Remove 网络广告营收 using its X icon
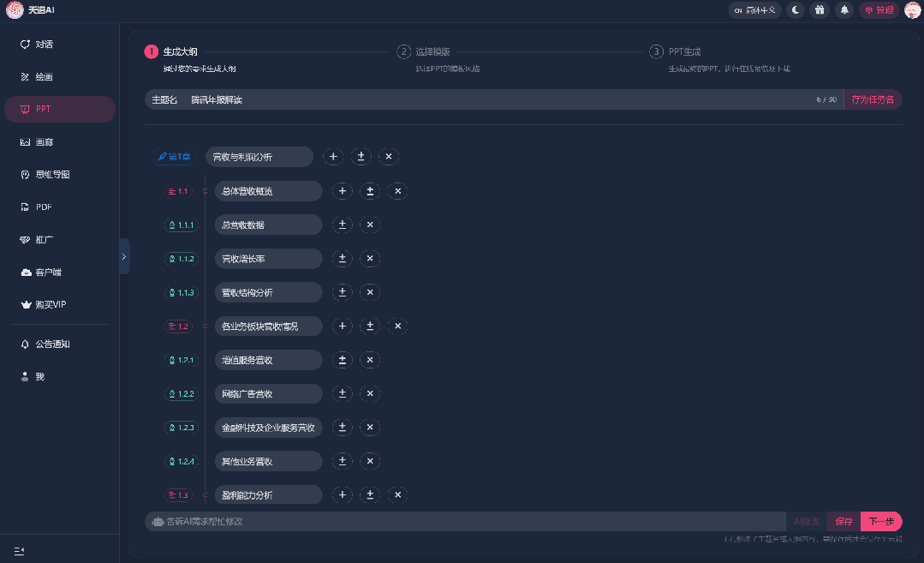 click(x=370, y=394)
